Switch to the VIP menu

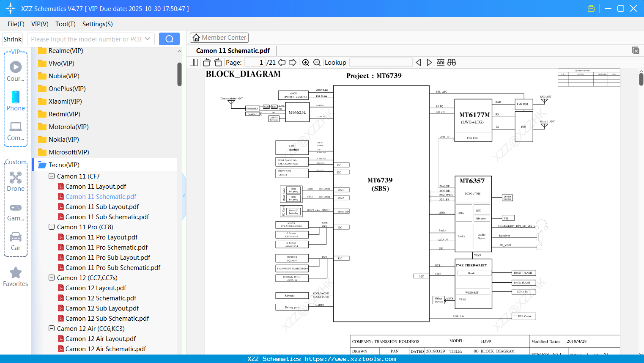click(39, 24)
